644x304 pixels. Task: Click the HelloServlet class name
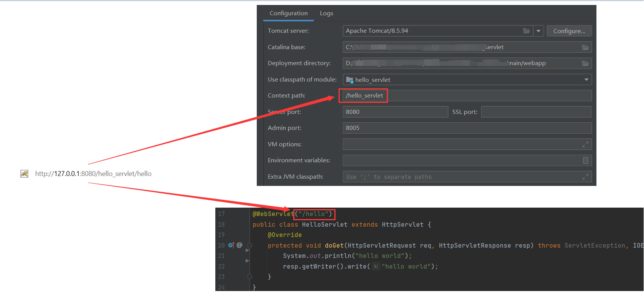pyautogui.click(x=324, y=225)
